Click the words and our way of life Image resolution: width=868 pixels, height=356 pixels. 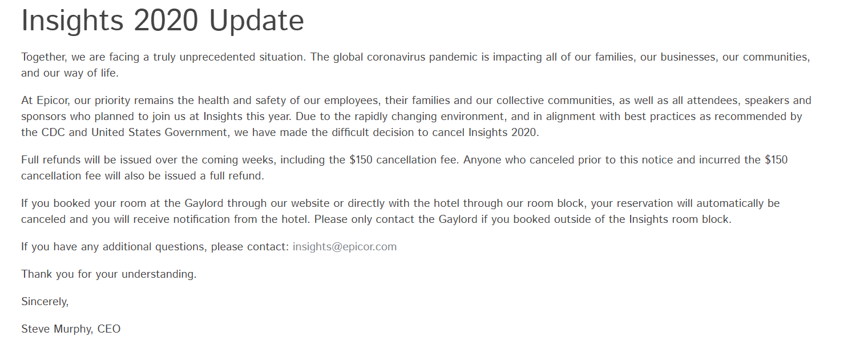pos(70,73)
